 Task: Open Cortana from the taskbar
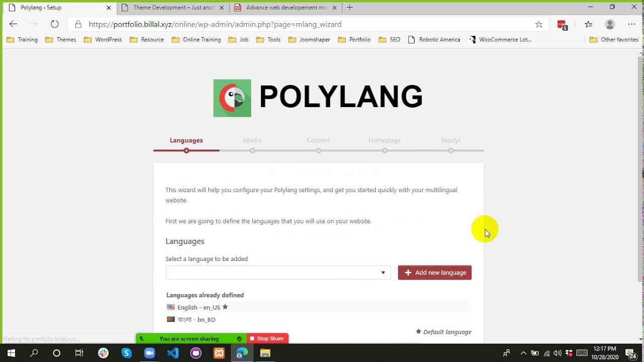[x=56, y=353]
